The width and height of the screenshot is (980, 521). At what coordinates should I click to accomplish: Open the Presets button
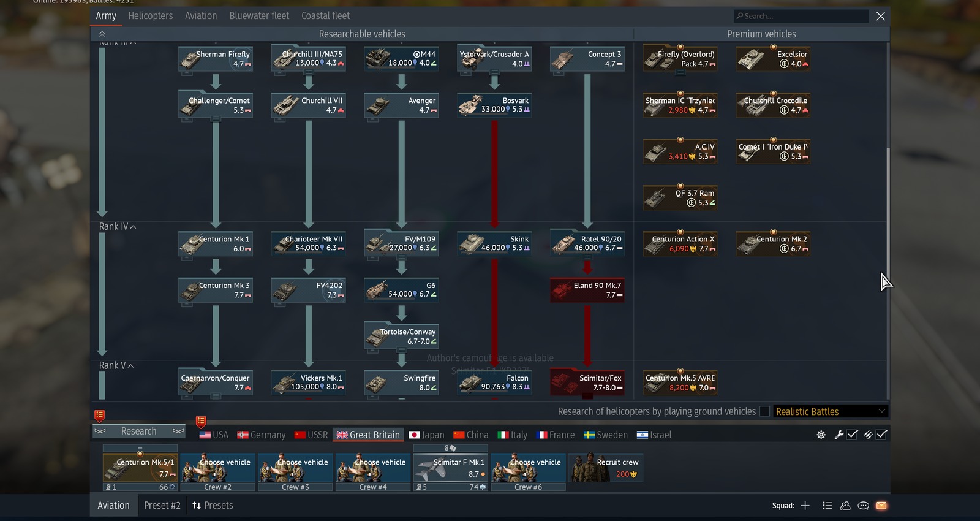coord(213,506)
